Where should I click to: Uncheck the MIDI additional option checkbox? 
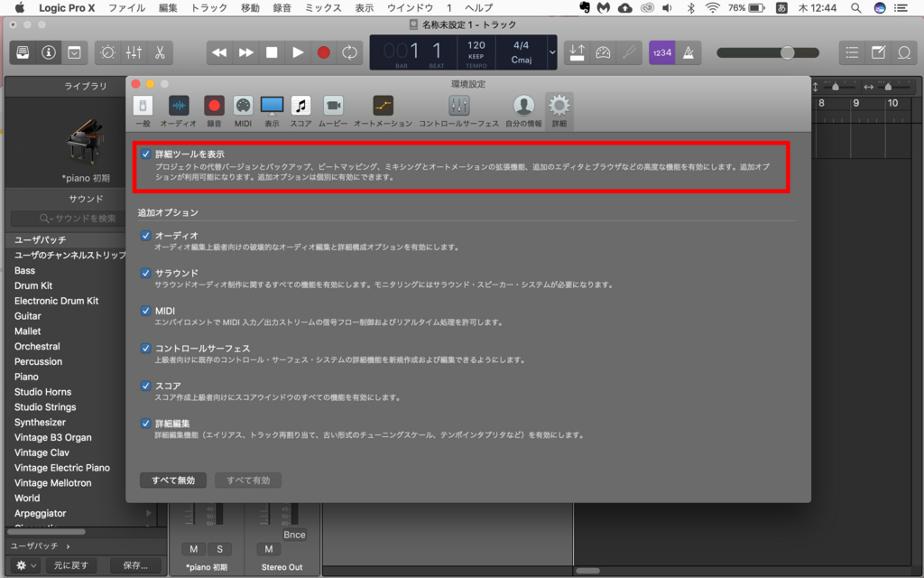[x=145, y=311]
